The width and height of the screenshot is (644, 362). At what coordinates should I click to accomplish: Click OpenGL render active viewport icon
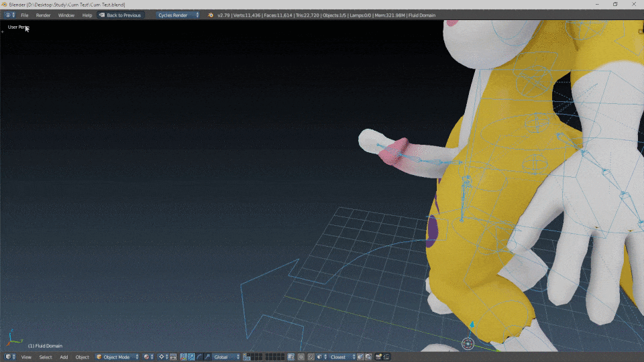coord(378,357)
